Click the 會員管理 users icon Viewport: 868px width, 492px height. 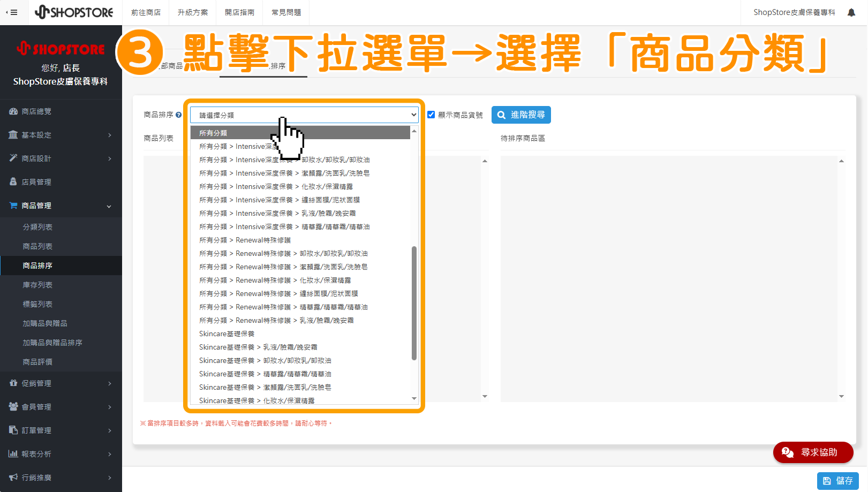tap(13, 407)
